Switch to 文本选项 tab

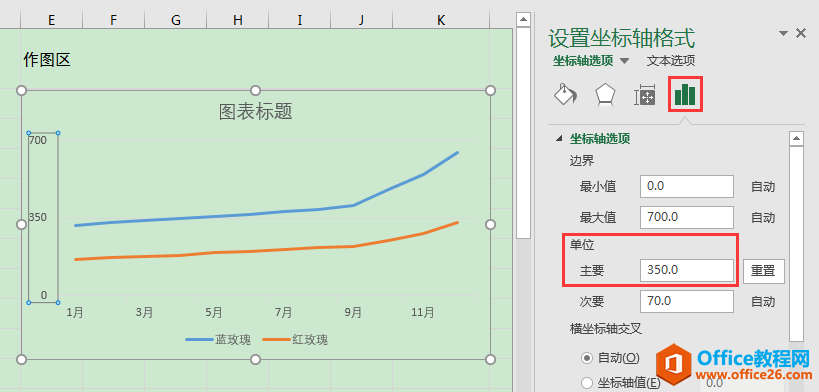tap(671, 61)
